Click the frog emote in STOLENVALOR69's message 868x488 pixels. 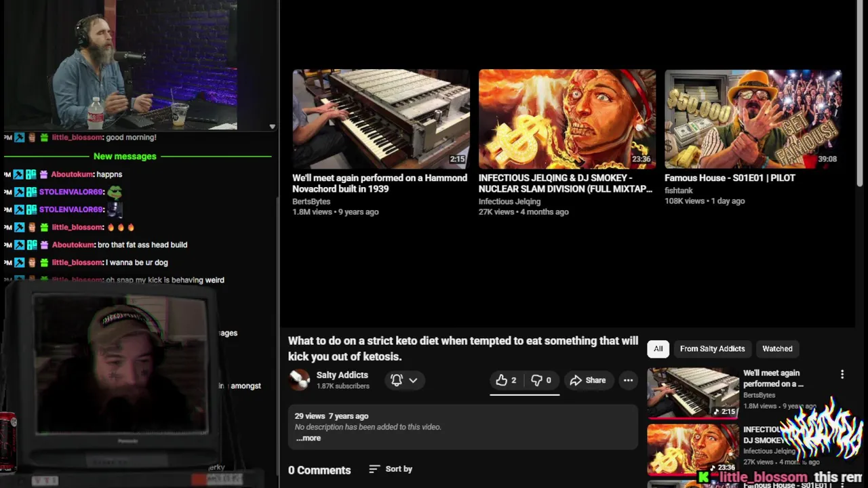(114, 192)
